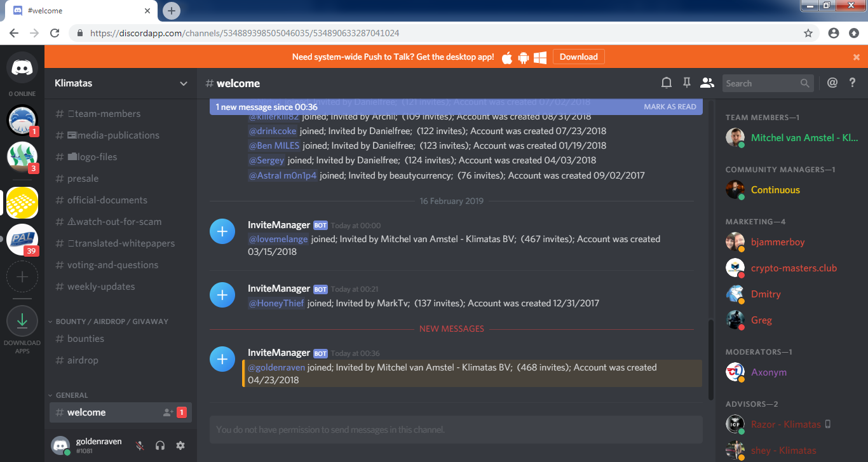
Task: Go to the voting-and-questions channel
Action: tap(121, 265)
